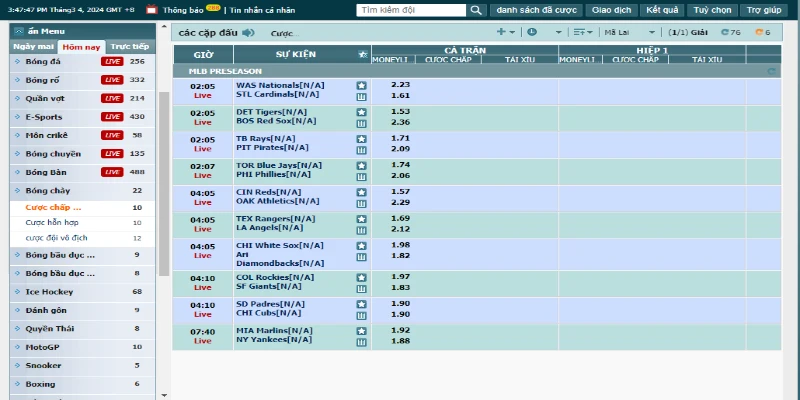Favorite the TEX Rangers vs LA Angels match
Screen dimensions: 800x400
click(x=361, y=219)
